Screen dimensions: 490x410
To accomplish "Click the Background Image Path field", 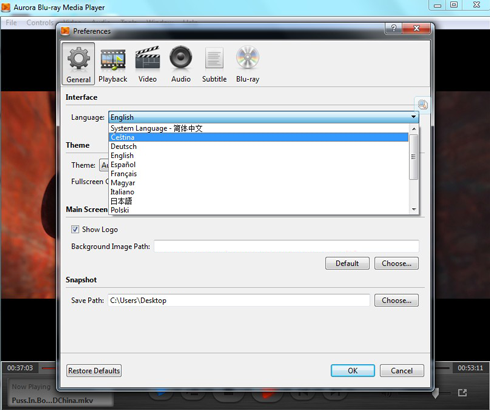I will pos(286,246).
